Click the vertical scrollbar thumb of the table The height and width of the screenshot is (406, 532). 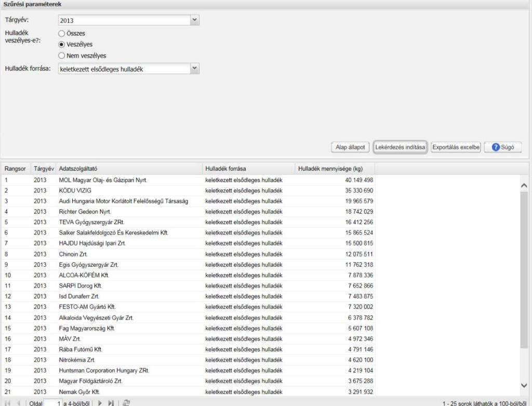coord(524,269)
